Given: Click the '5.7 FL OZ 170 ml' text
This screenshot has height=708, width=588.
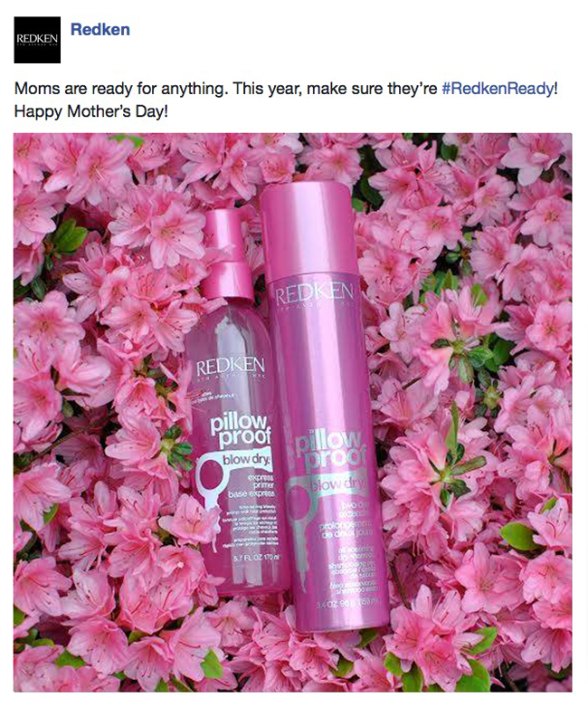Looking at the screenshot, I should [x=256, y=559].
